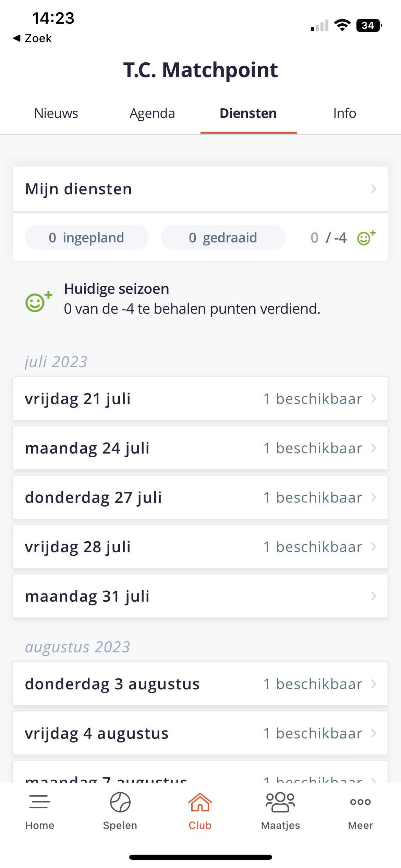Tap the Spelen tennis ball icon

click(120, 802)
